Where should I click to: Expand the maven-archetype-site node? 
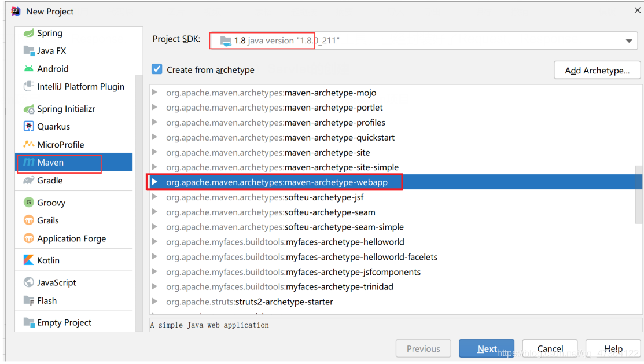click(x=155, y=152)
